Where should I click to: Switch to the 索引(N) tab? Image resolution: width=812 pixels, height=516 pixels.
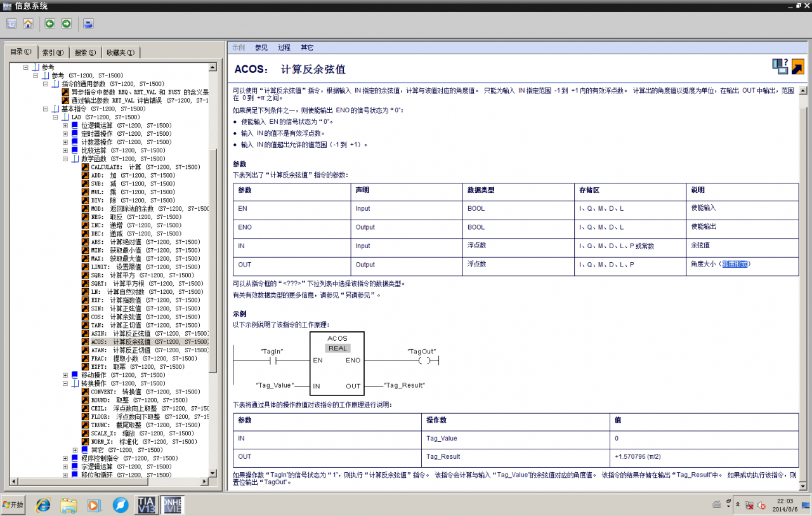(53, 52)
